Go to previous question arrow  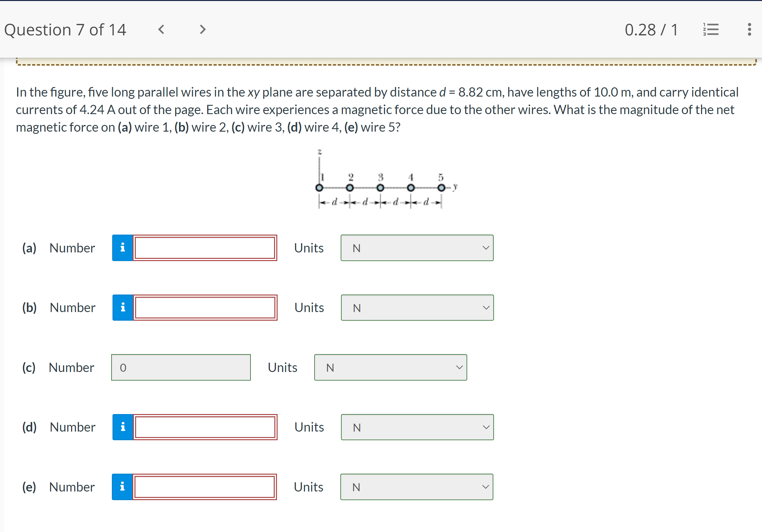[161, 30]
